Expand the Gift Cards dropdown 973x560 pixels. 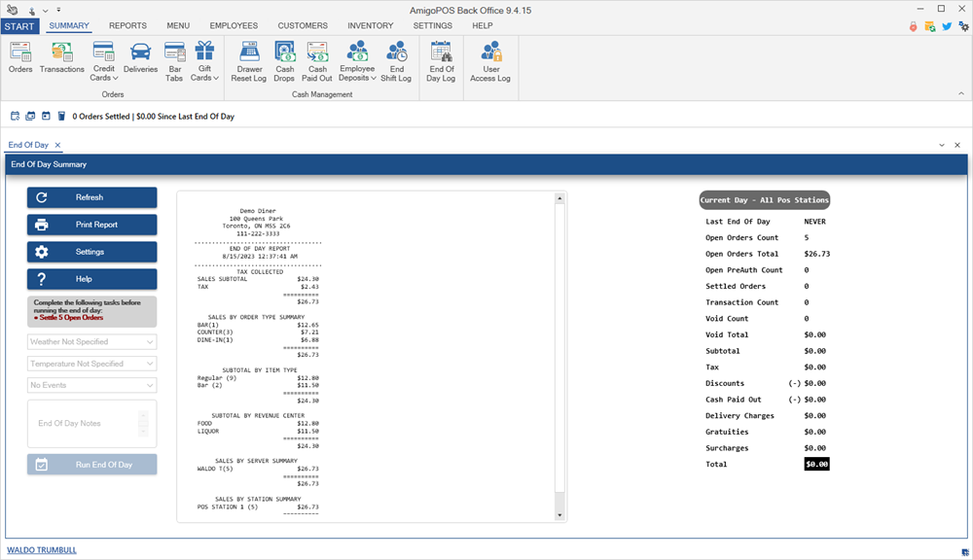coord(204,61)
